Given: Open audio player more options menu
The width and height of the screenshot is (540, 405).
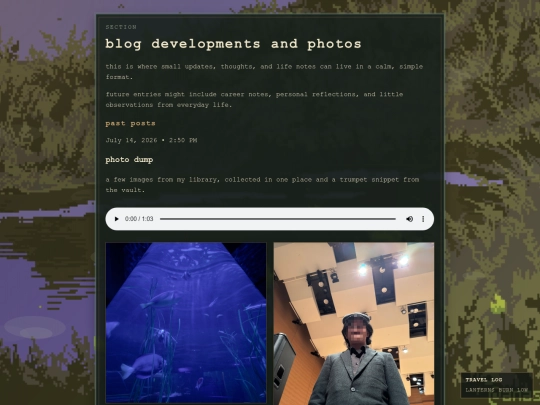Looking at the screenshot, I should point(423,219).
